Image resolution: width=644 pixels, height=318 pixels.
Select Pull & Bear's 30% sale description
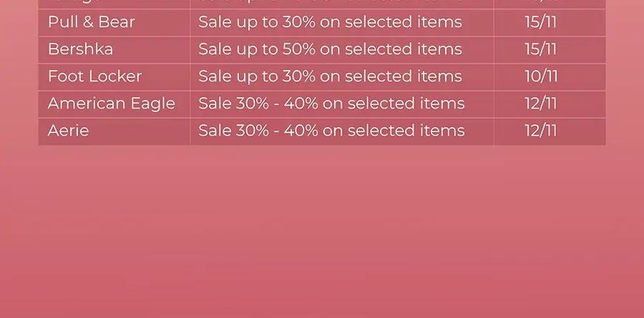point(330,23)
